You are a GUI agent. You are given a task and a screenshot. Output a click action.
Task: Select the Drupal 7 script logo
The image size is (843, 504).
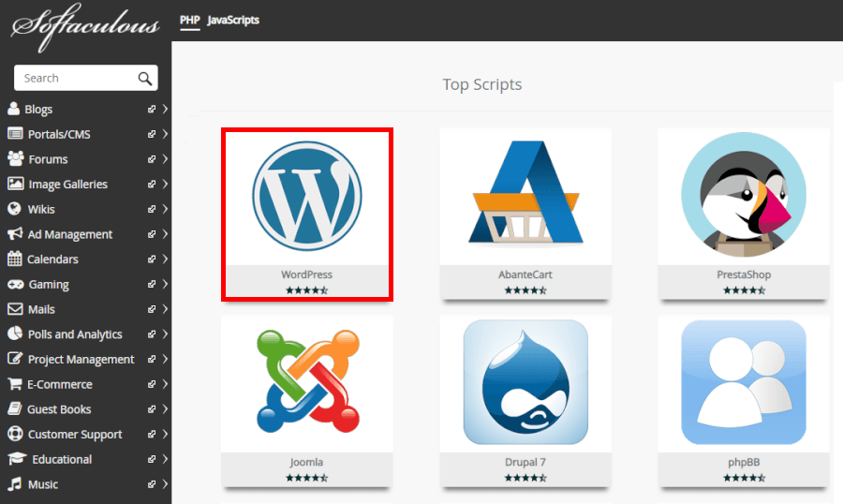(525, 382)
